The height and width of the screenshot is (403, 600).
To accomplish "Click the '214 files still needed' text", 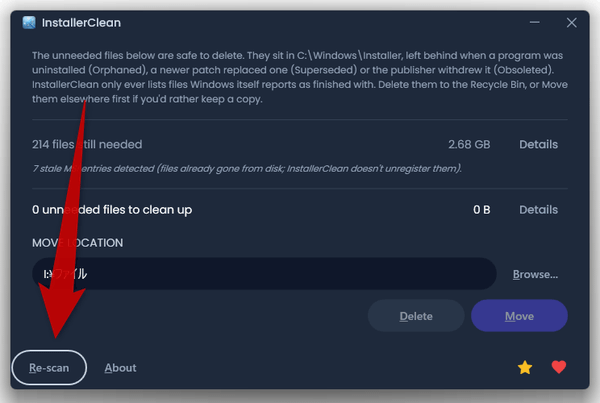I will pos(87,144).
